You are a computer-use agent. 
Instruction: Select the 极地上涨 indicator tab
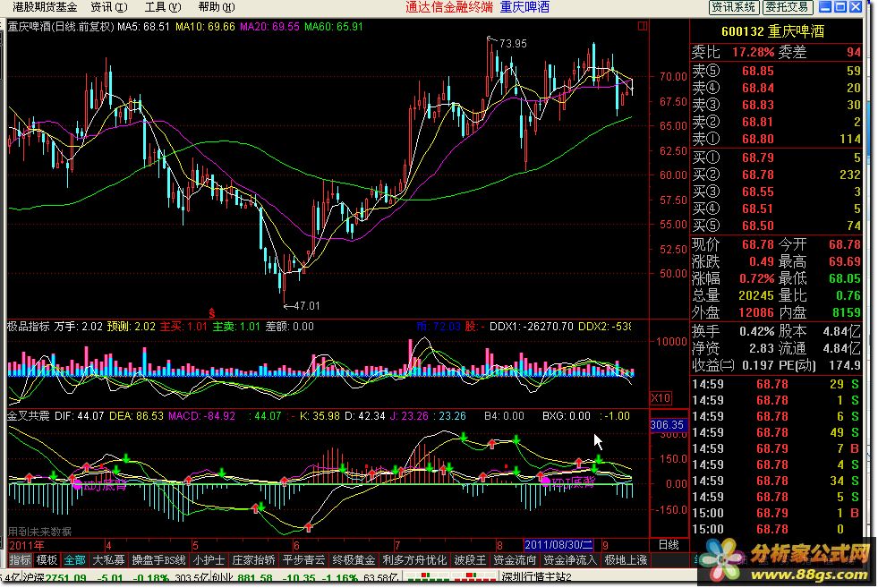click(626, 560)
